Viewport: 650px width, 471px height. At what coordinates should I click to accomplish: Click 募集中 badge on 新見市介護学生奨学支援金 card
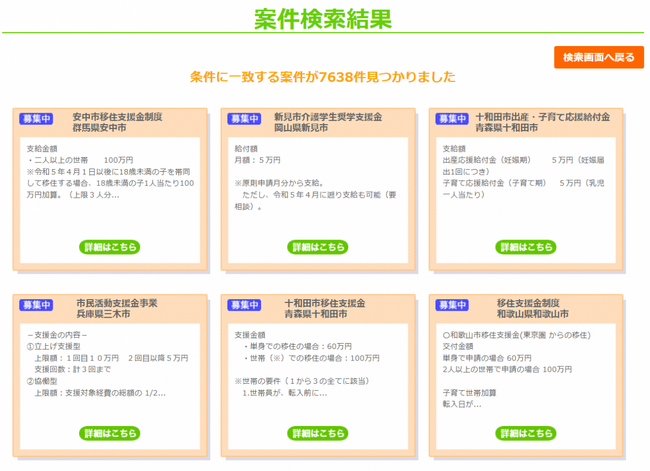(244, 119)
